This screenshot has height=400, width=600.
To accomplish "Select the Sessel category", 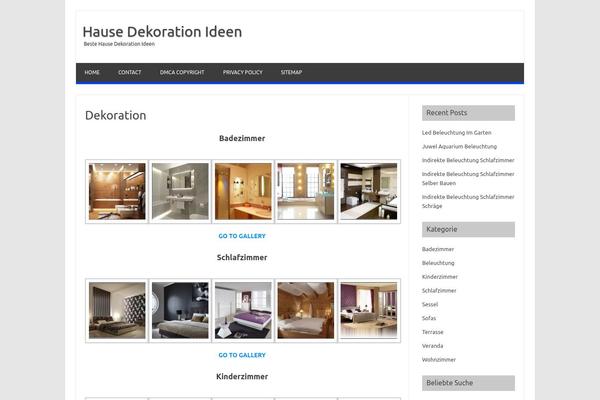I will (430, 304).
